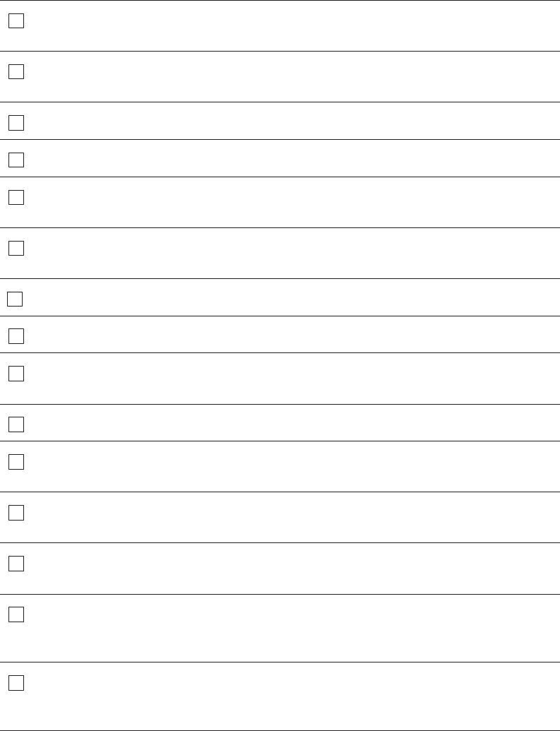The height and width of the screenshot is (731, 560).
Task: Check the slightly left-shifted seventh row checkbox
Action: click(15, 299)
